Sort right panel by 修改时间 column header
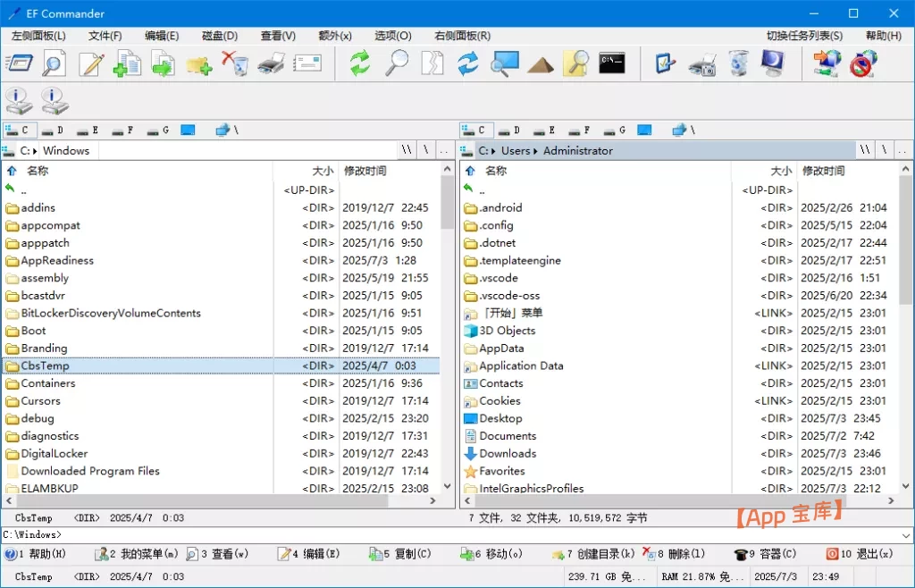This screenshot has width=915, height=588. point(822,171)
